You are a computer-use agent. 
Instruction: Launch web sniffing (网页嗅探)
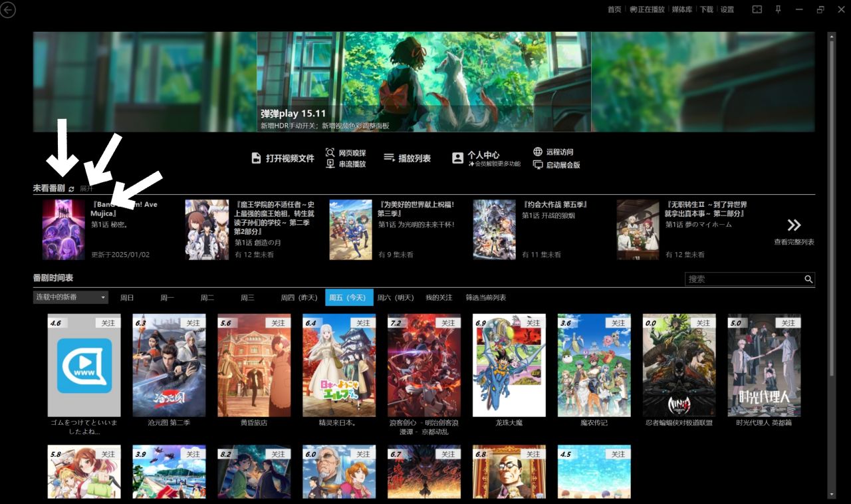(346, 153)
